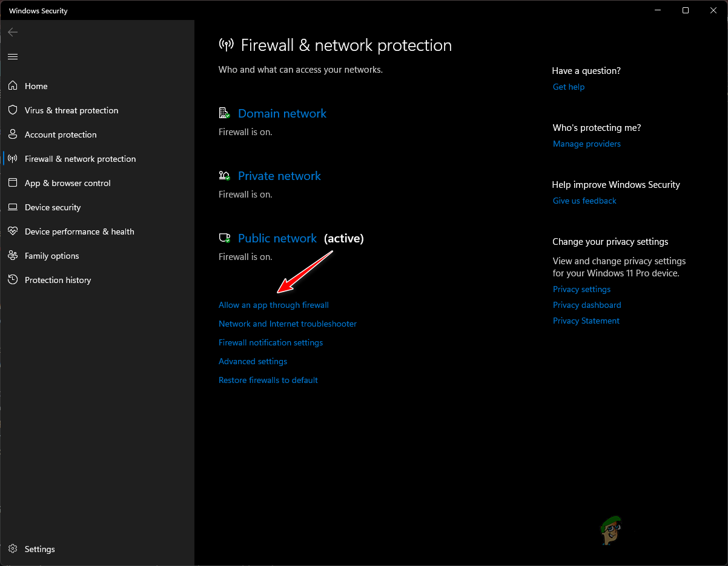The height and width of the screenshot is (566, 728).
Task: Open the Privacy dashboard link
Action: [586, 305]
